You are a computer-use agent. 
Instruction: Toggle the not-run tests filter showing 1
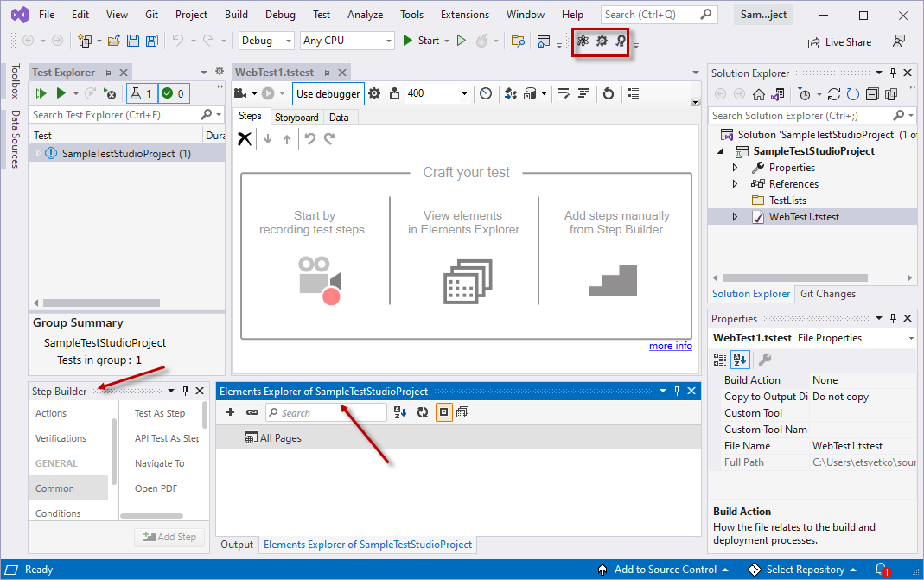click(142, 93)
